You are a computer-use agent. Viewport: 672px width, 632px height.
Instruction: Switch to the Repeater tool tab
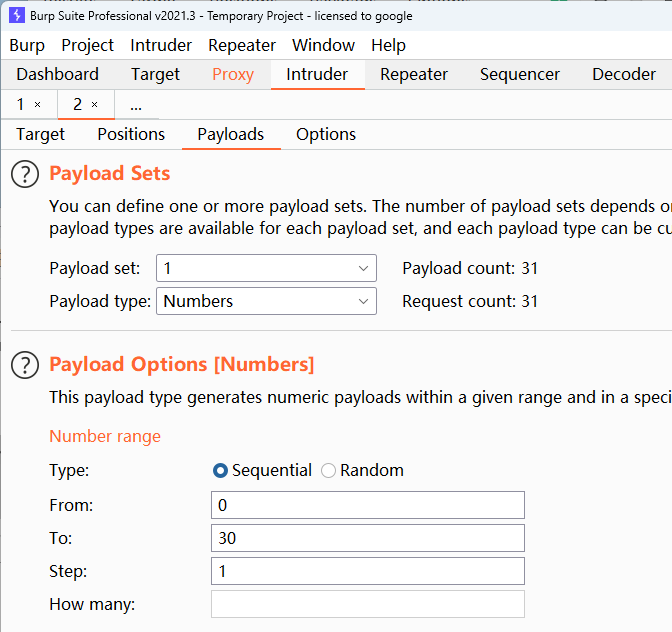coord(414,74)
